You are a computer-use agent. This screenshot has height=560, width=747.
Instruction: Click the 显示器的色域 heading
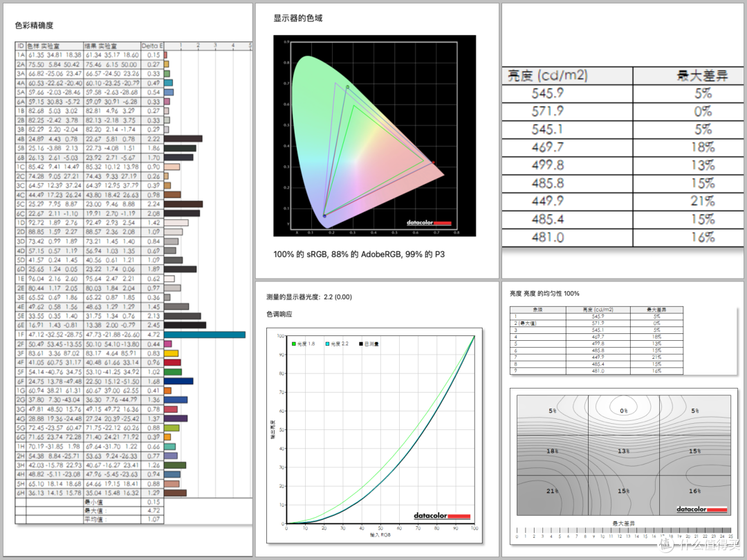point(297,18)
